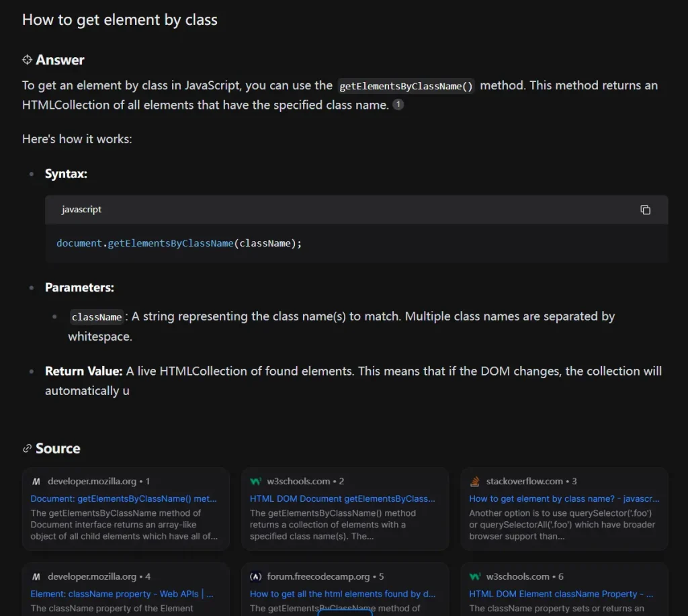Click the Answer section icon
This screenshot has height=616, width=688.
click(27, 60)
